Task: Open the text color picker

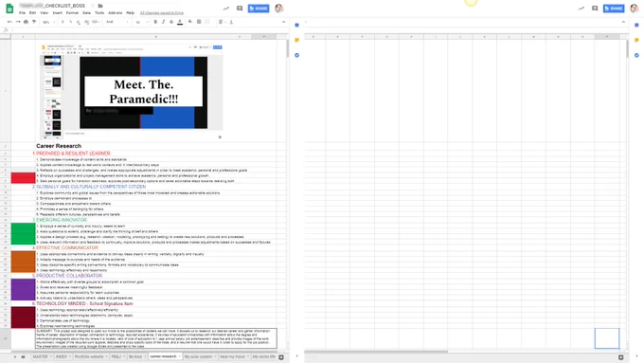Action: [180, 22]
